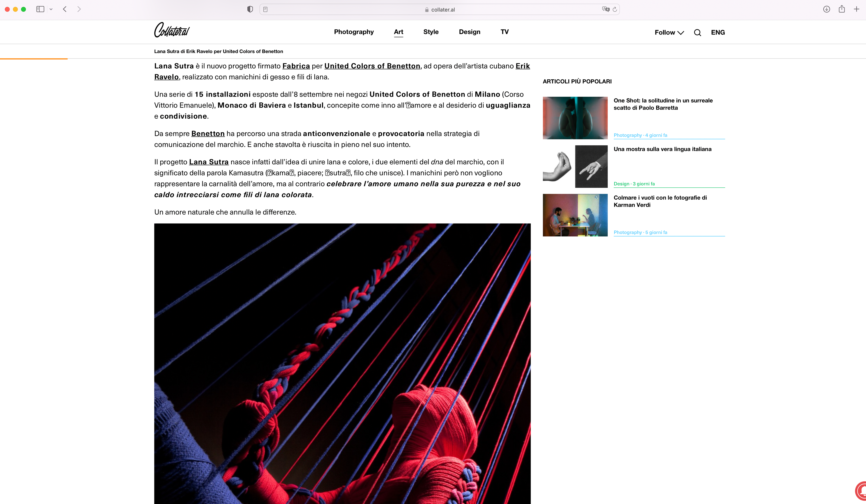Click the Photography 5 giorni fa tag
Image resolution: width=866 pixels, height=504 pixels.
tap(640, 232)
